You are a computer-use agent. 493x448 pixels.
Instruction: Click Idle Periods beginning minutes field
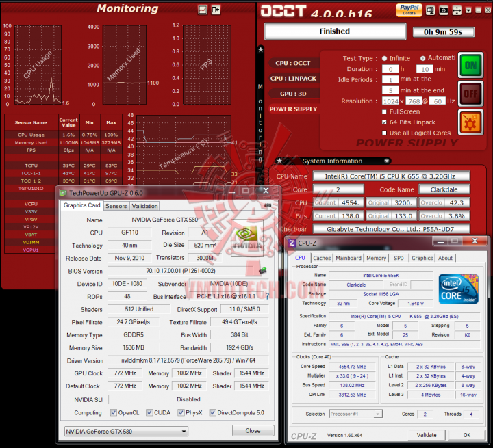pyautogui.click(x=390, y=80)
